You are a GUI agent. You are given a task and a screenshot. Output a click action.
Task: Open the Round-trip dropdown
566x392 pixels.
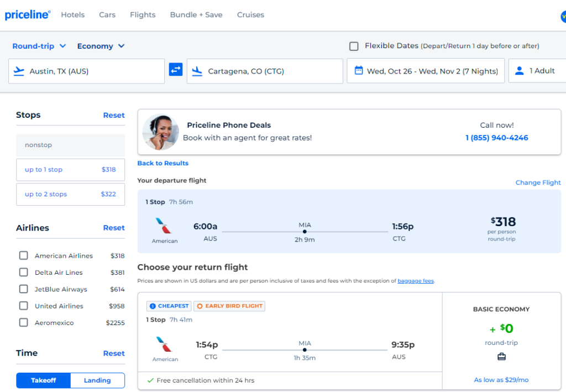[x=39, y=46]
